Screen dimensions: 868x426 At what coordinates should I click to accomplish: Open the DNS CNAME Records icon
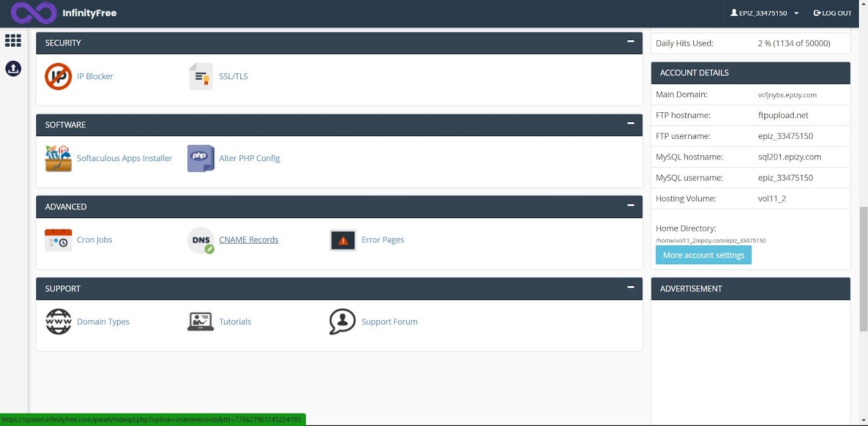(201, 240)
